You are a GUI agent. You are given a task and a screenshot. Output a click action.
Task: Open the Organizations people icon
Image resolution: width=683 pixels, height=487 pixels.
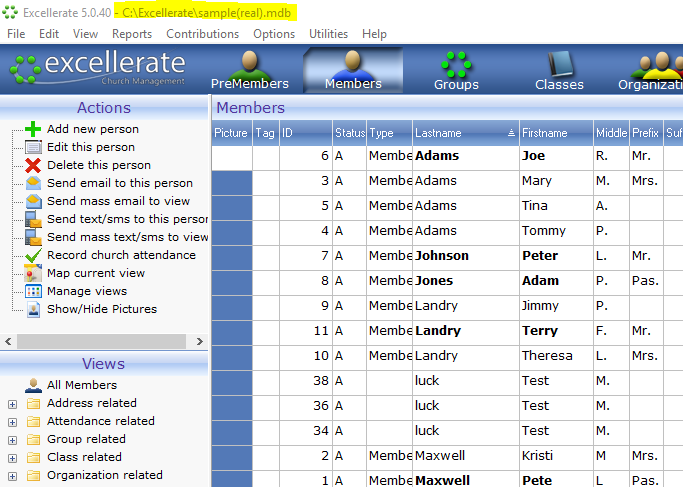pos(651,71)
